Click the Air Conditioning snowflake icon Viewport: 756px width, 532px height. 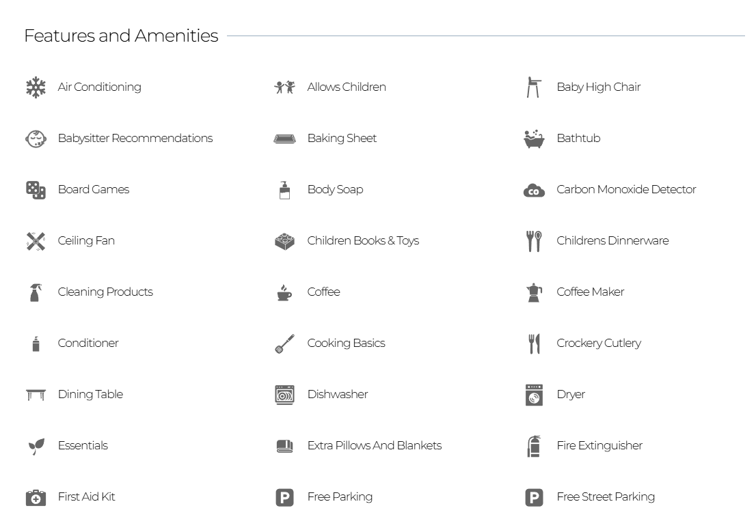coord(36,87)
